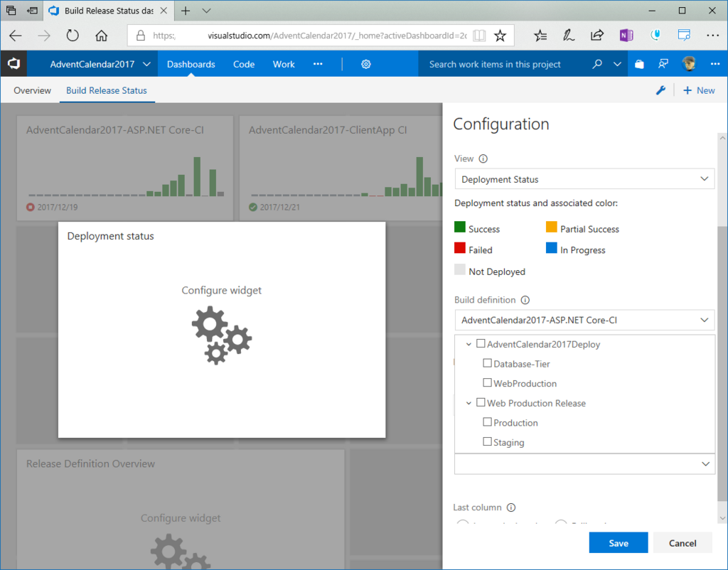
Task: Click the Partial Success orange swatch
Action: [551, 227]
